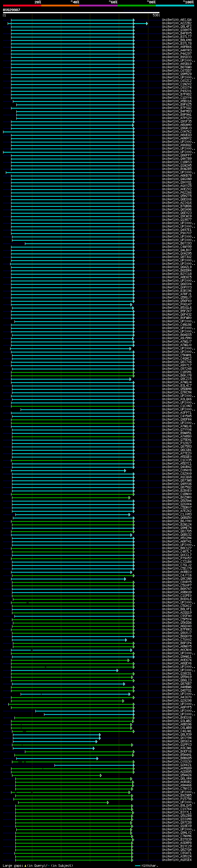Click the orange ~40% identity legend segment
Image resolution: width=197 pixels, height=868 pixels.
point(60,6)
